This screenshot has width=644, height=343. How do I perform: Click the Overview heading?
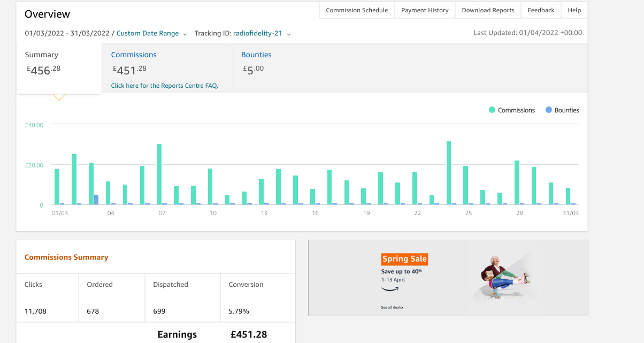(47, 14)
